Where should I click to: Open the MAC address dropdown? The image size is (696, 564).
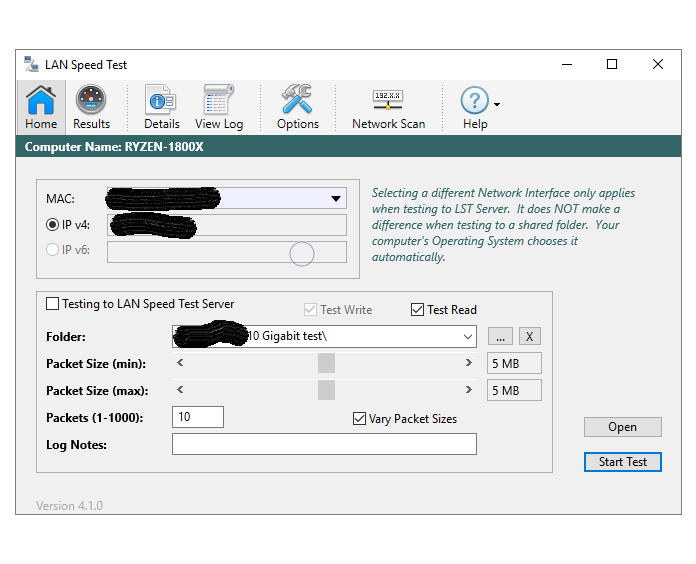[336, 198]
